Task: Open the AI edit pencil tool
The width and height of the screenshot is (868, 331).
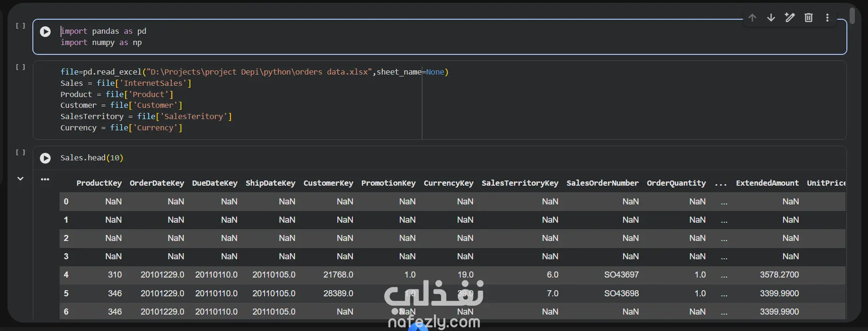Action: (790, 18)
